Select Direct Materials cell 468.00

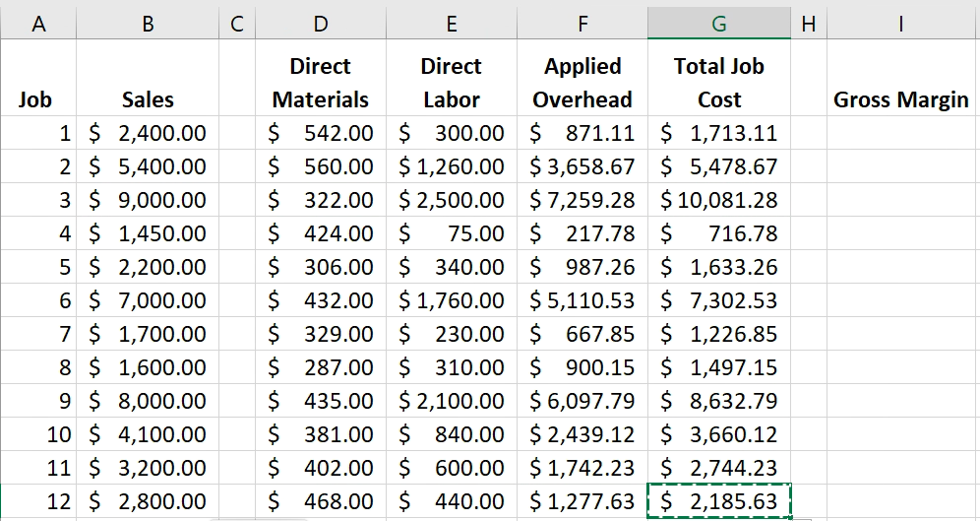click(321, 501)
